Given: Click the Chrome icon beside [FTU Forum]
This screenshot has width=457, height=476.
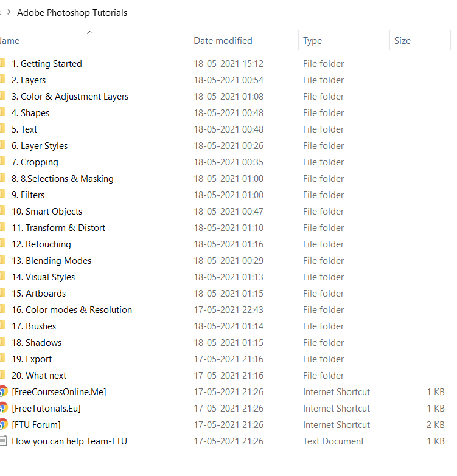Looking at the screenshot, I should coord(3,424).
